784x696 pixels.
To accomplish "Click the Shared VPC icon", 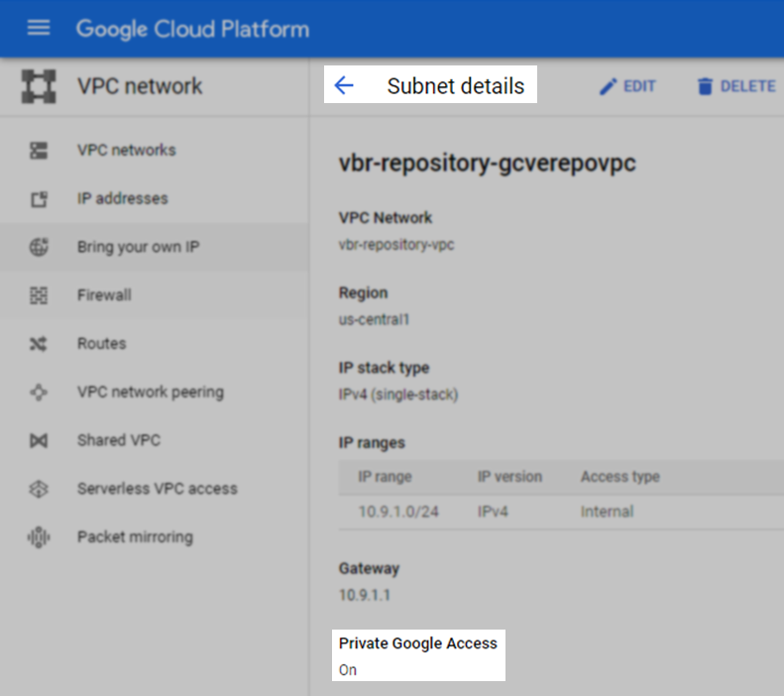I will [x=39, y=440].
